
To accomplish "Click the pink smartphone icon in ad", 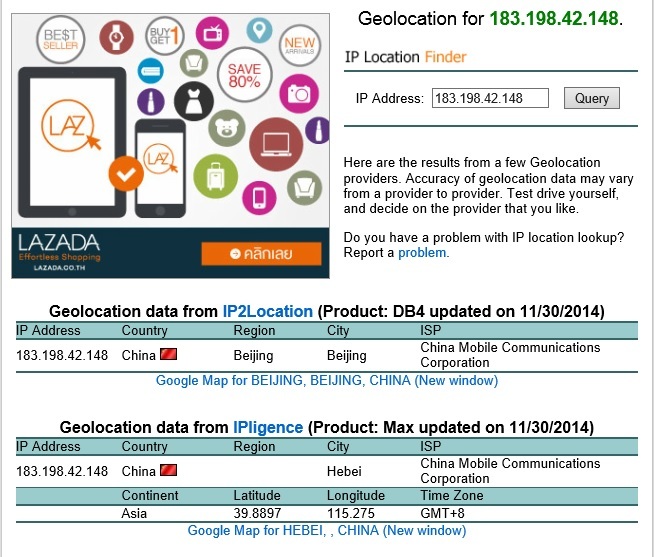I will 259,198.
